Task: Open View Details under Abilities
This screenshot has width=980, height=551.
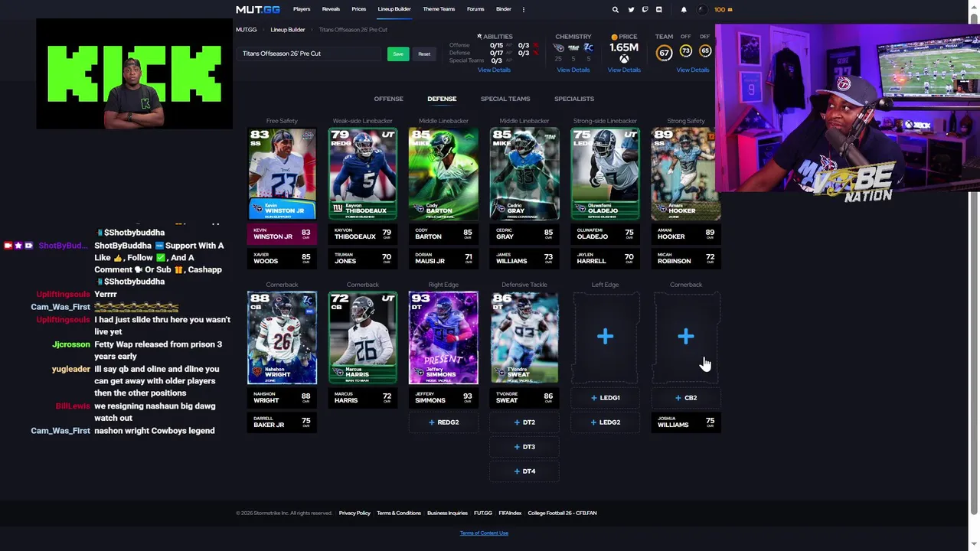Action: pos(494,70)
